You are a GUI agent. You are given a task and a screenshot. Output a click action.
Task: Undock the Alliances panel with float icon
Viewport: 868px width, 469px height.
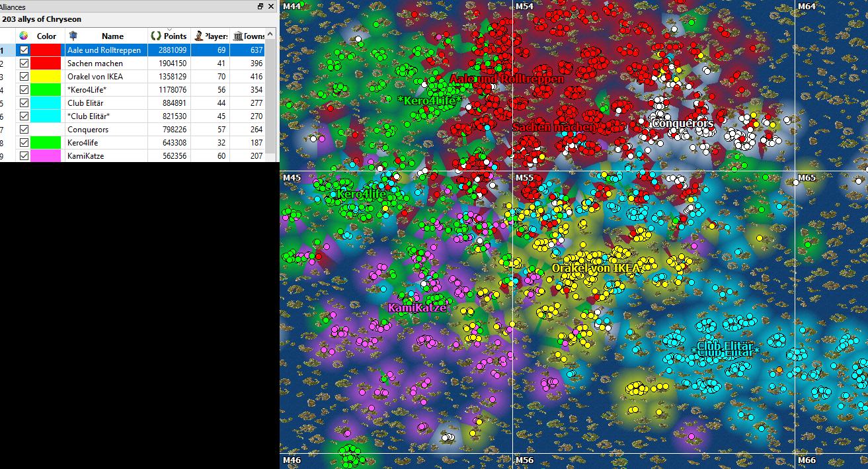(260, 7)
